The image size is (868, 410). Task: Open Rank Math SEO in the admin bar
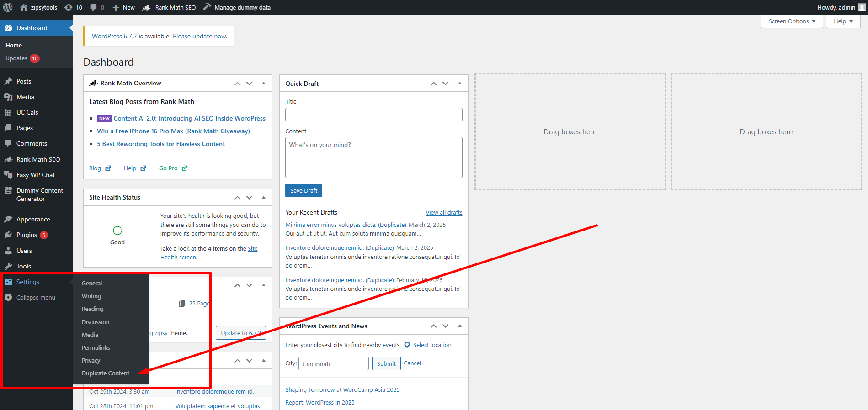click(x=169, y=7)
